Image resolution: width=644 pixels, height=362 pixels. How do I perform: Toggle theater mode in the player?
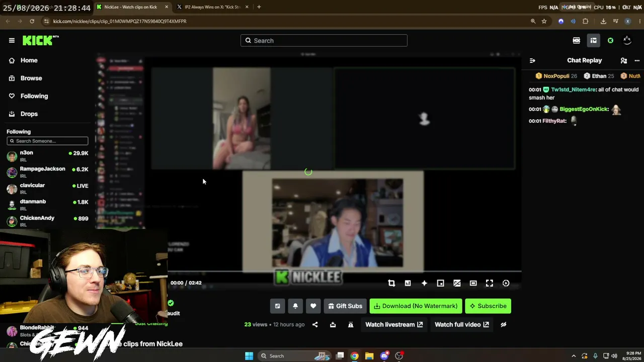[x=473, y=283]
